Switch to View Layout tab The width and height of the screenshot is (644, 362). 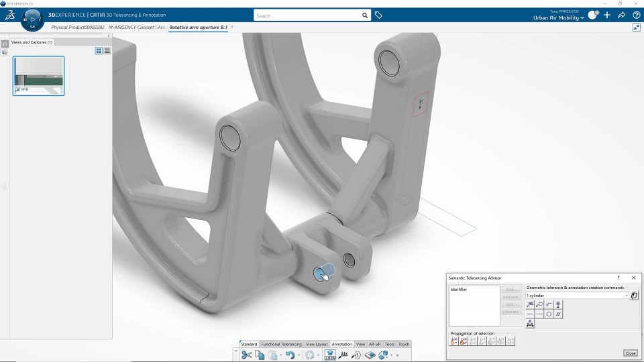pyautogui.click(x=317, y=345)
